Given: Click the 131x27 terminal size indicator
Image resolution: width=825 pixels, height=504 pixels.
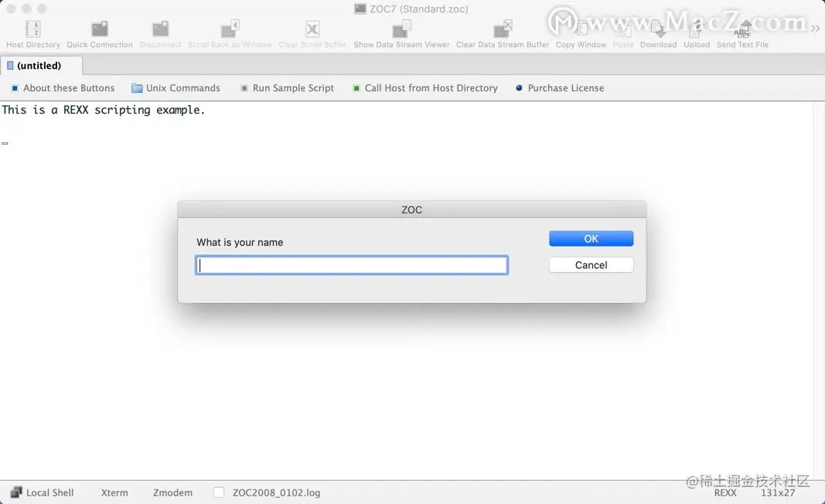Looking at the screenshot, I should [778, 492].
